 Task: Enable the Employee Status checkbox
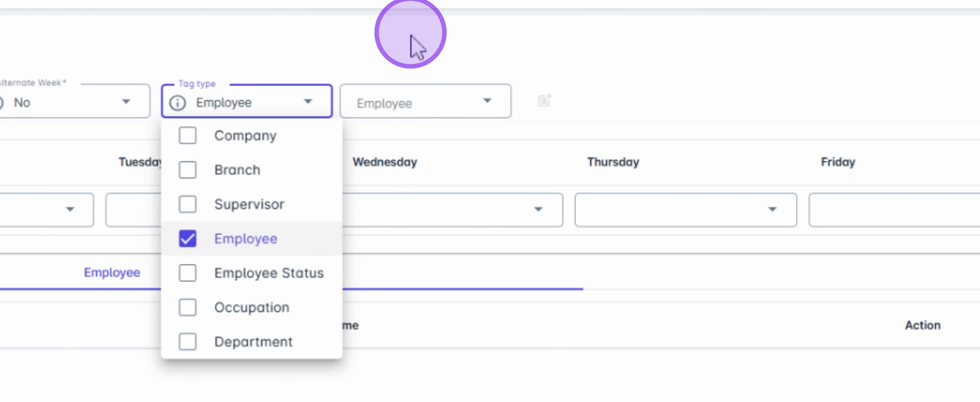pos(188,273)
